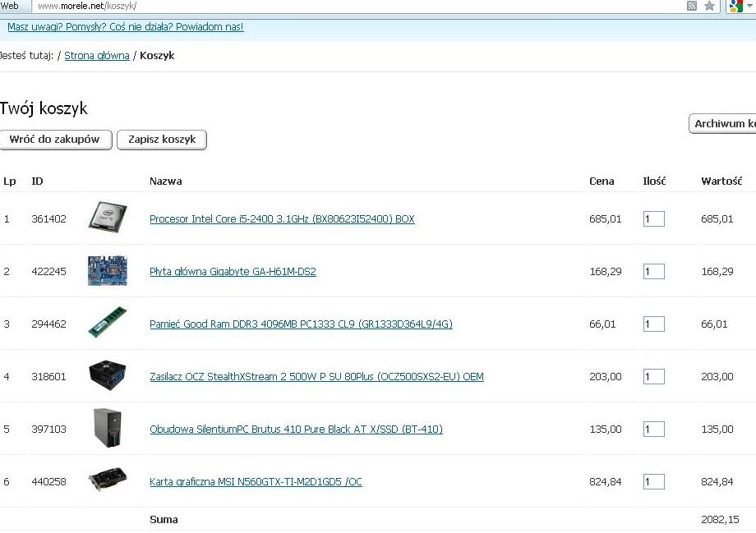Click the address bar URL field
Screen dimensions: 756x533
[357, 6]
